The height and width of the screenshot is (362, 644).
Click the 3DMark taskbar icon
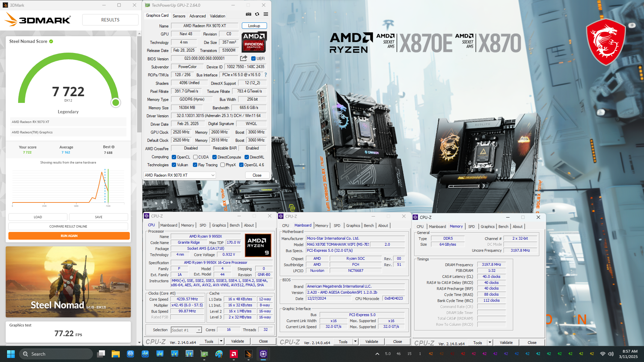[249, 354]
